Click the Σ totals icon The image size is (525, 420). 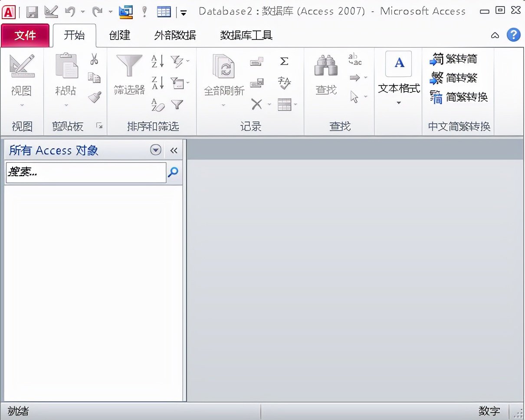click(x=284, y=62)
